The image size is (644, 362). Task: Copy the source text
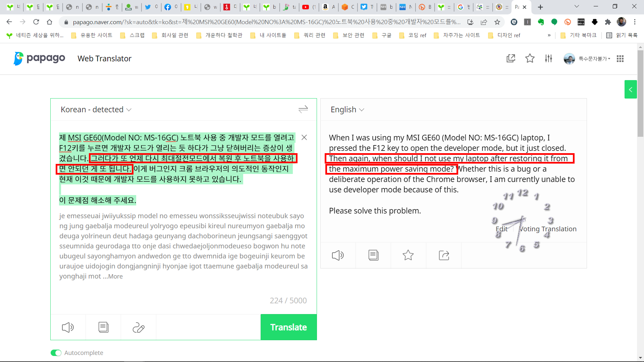pos(103,327)
